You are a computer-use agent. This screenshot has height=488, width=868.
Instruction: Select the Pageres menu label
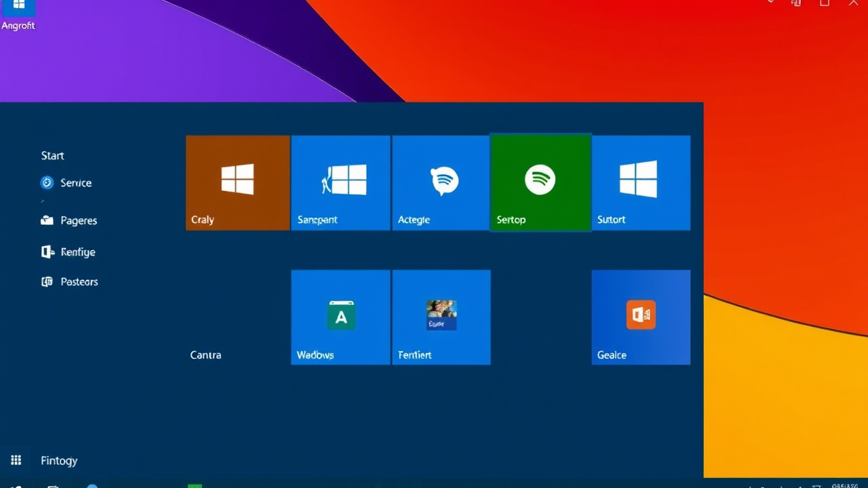pyautogui.click(x=79, y=221)
